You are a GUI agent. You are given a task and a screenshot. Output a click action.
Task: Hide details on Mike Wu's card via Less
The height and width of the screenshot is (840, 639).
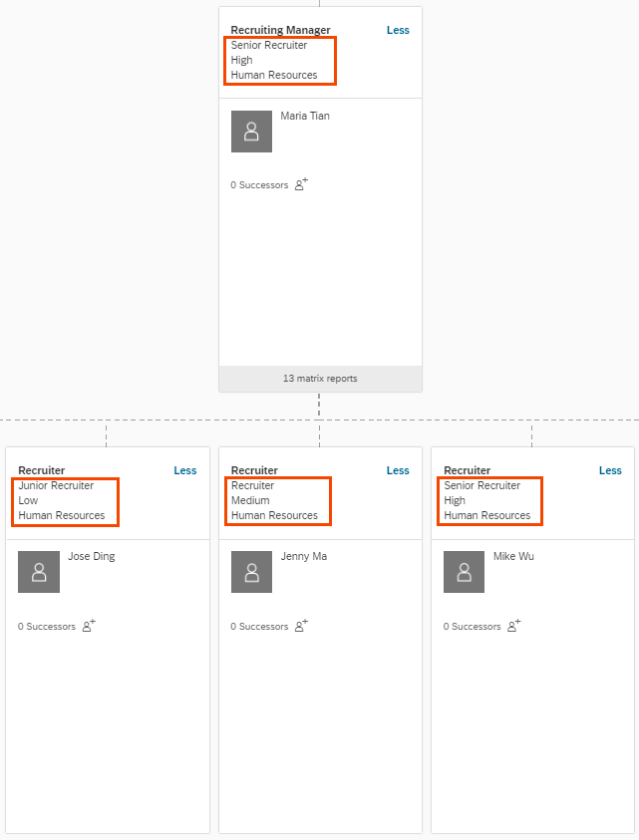click(610, 470)
